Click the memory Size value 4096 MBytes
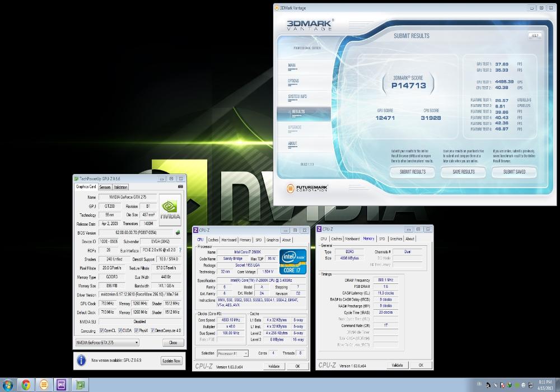This screenshot has height=392, width=560. pos(349,258)
